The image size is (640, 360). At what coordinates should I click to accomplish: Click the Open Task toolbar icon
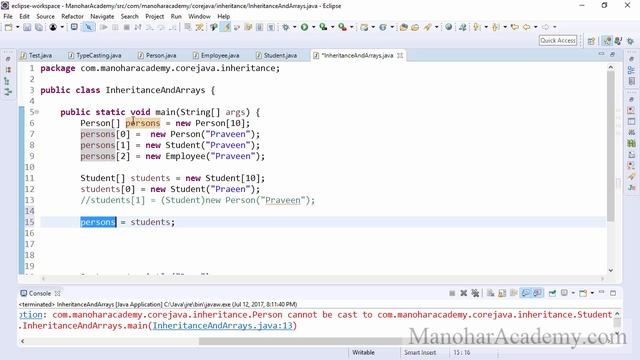pyautogui.click(x=416, y=27)
